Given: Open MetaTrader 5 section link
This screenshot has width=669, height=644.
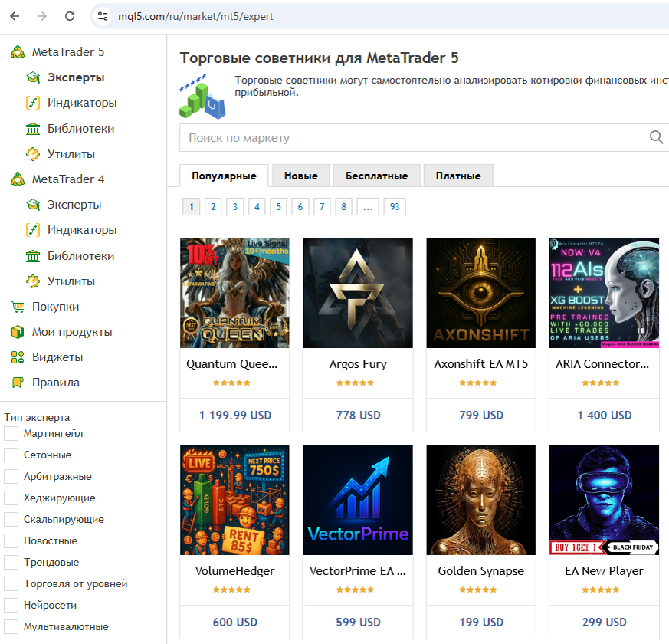Looking at the screenshot, I should (x=68, y=52).
